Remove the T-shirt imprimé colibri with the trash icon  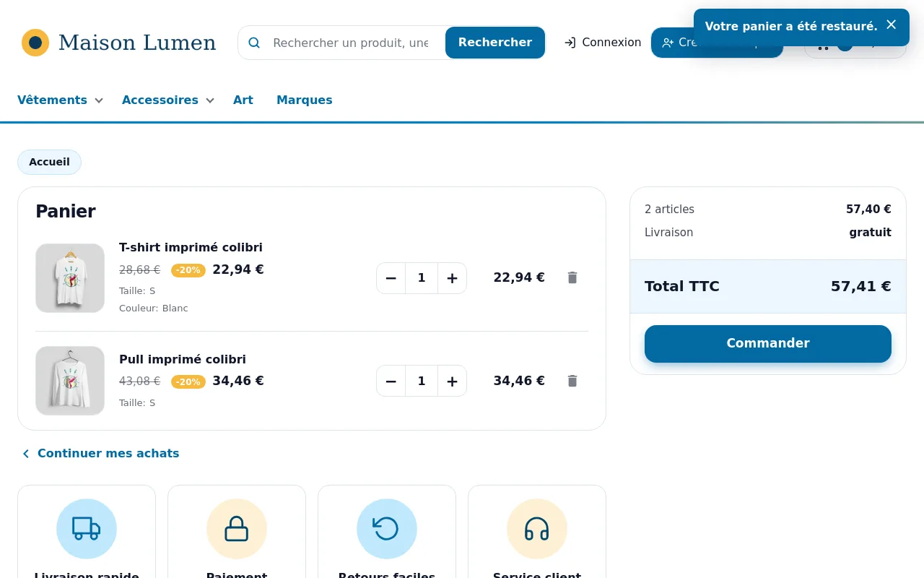572,277
